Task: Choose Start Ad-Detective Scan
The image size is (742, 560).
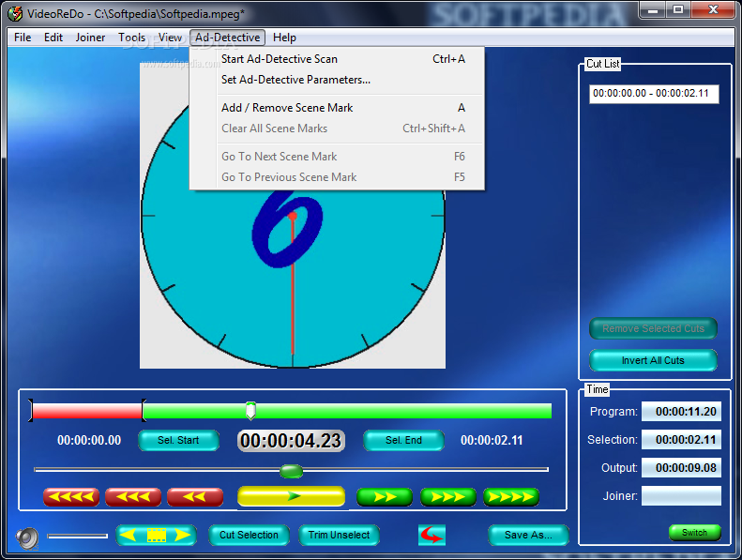Action: pyautogui.click(x=337, y=59)
